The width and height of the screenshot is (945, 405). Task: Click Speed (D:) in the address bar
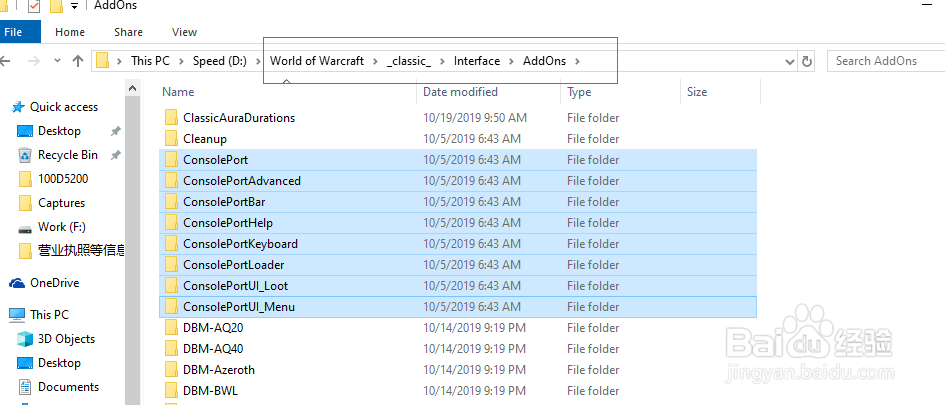219,61
